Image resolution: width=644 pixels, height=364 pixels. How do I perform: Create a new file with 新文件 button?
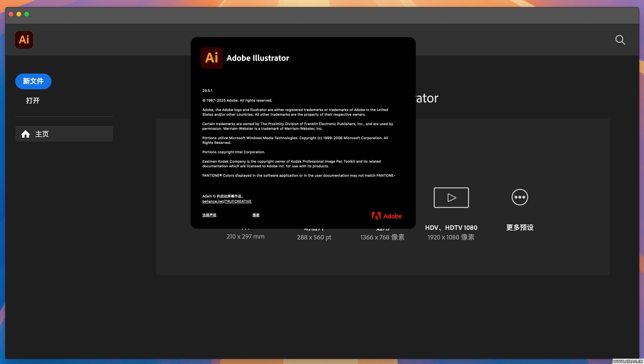pyautogui.click(x=33, y=81)
